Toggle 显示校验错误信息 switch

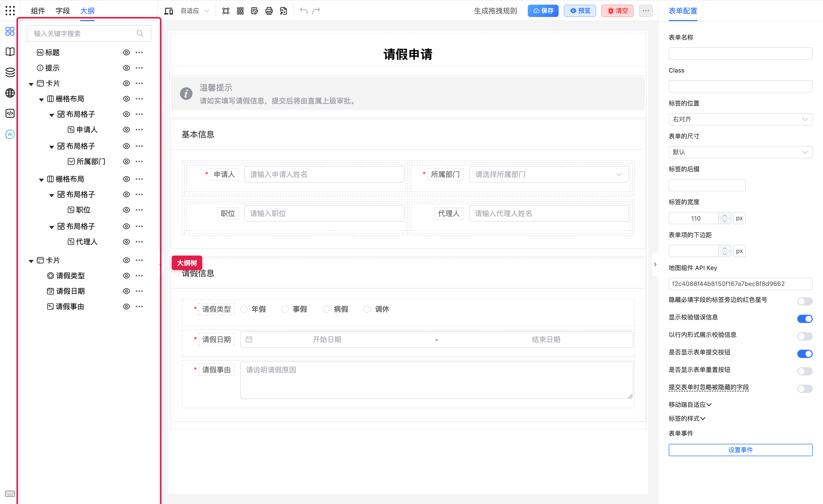(805, 319)
